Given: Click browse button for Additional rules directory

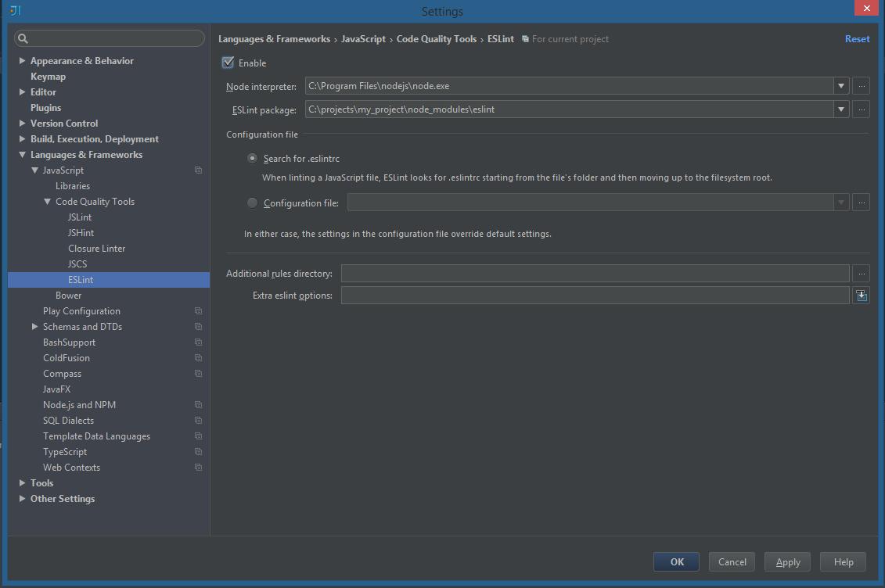Looking at the screenshot, I should point(861,274).
